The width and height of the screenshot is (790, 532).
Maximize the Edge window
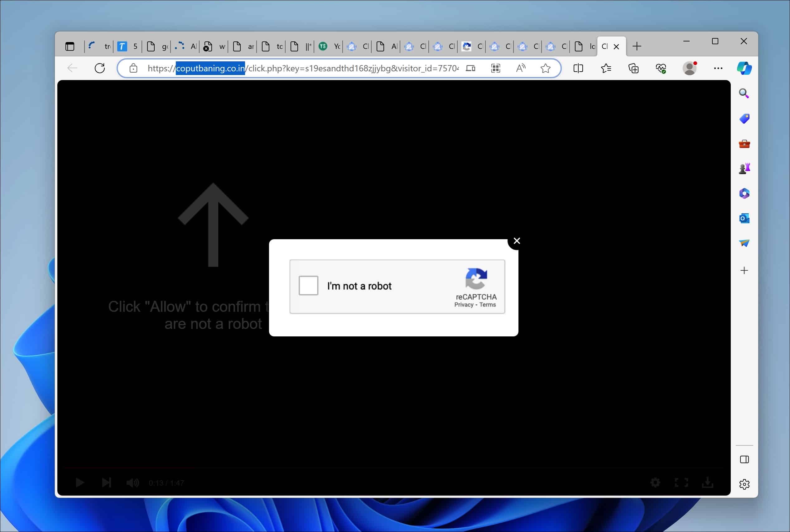coord(715,41)
